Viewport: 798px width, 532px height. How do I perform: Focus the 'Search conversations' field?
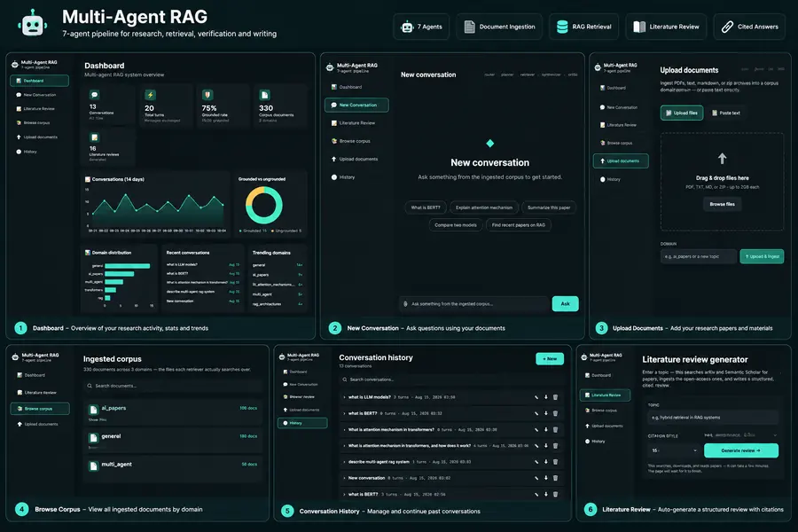[451, 379]
